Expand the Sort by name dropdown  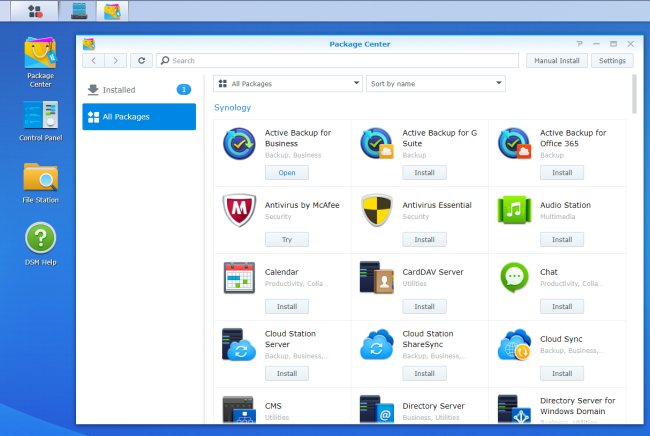435,83
